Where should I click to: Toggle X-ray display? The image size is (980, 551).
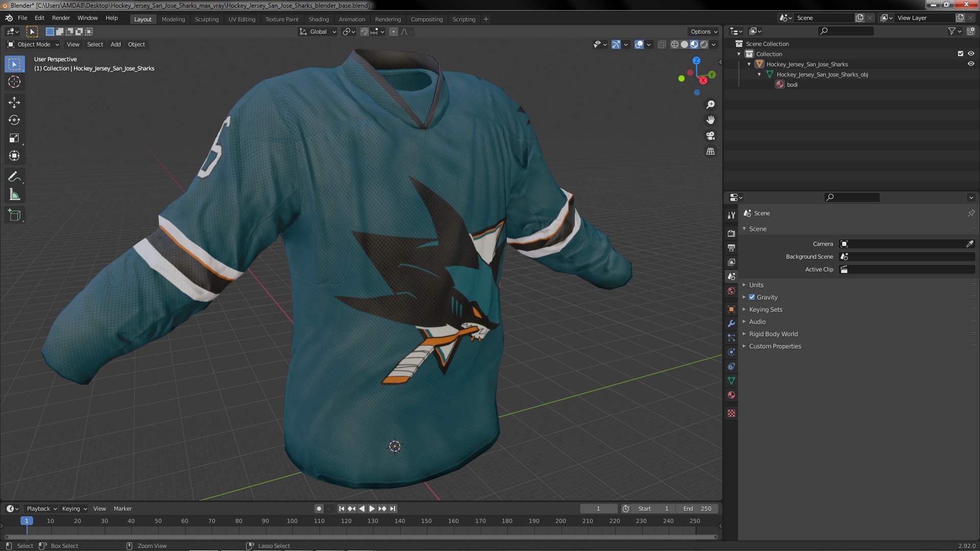661,44
